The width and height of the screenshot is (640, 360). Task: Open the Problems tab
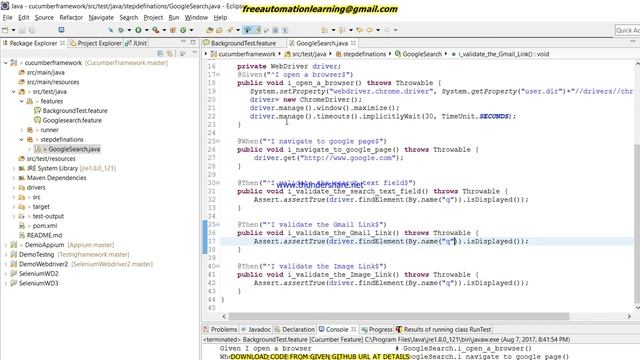(220, 329)
